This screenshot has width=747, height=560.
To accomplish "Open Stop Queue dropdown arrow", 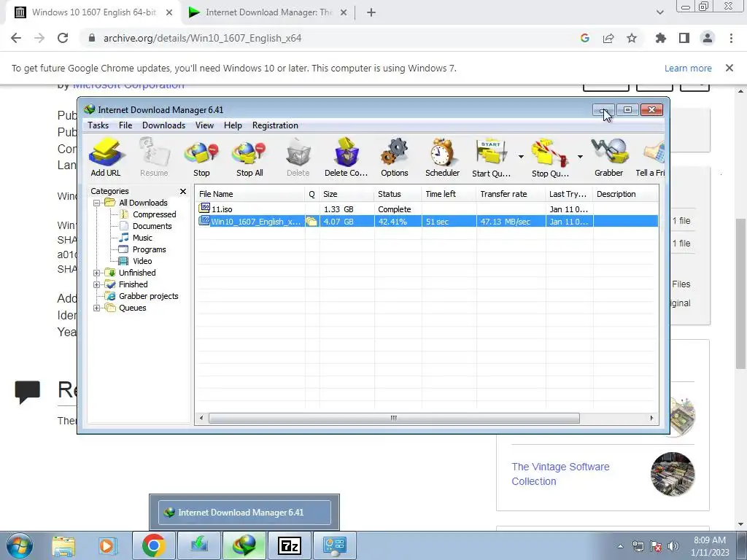I will click(x=580, y=157).
